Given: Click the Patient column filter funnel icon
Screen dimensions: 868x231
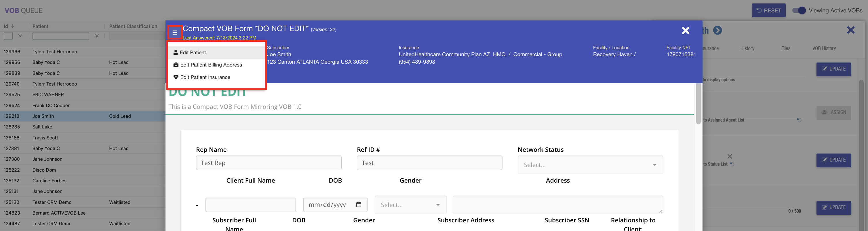Looking at the screenshot, I should tap(97, 36).
